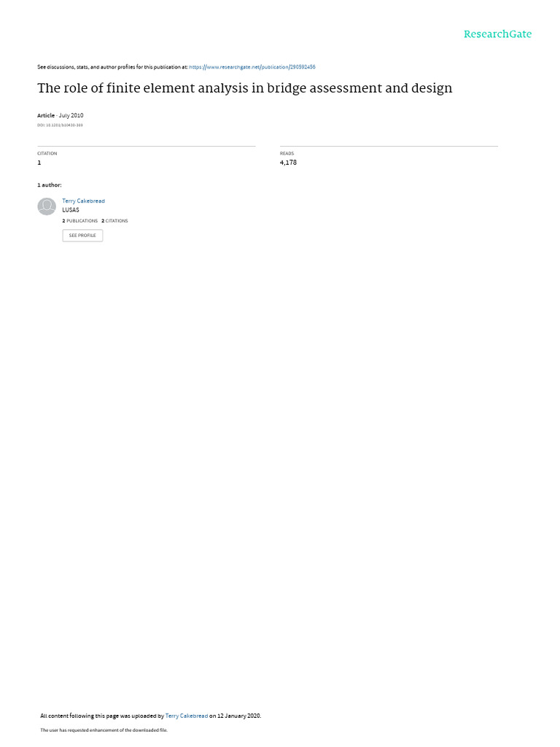Open the researchgate.net publication URL link
The height and width of the screenshot is (747, 560).
click(252, 67)
